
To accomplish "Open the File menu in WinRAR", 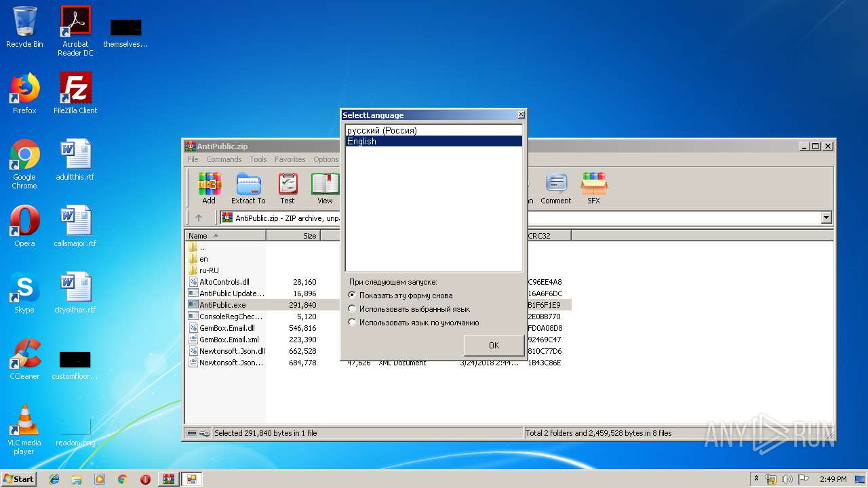I will point(193,159).
